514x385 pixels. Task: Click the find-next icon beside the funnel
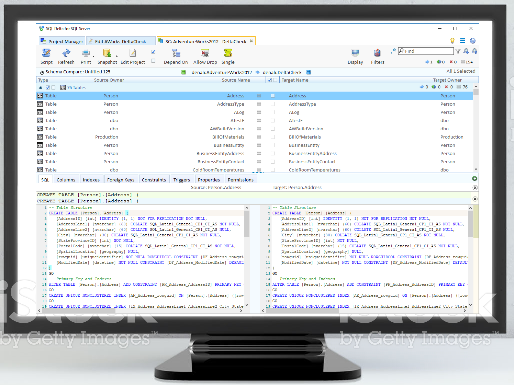pos(466,51)
